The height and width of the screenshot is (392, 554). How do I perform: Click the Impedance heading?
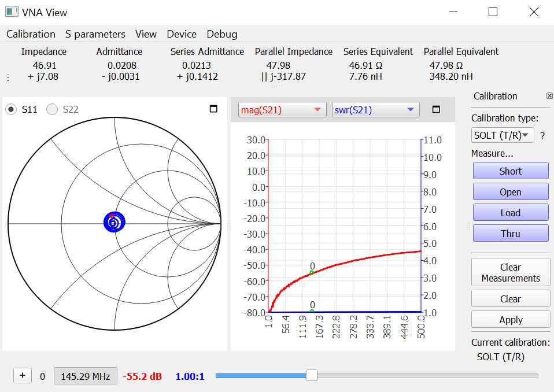pyautogui.click(x=43, y=51)
